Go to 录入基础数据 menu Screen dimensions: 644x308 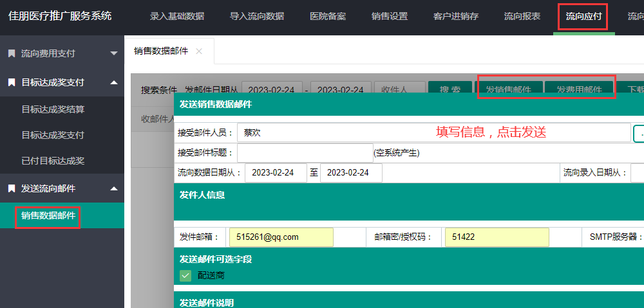tap(177, 17)
